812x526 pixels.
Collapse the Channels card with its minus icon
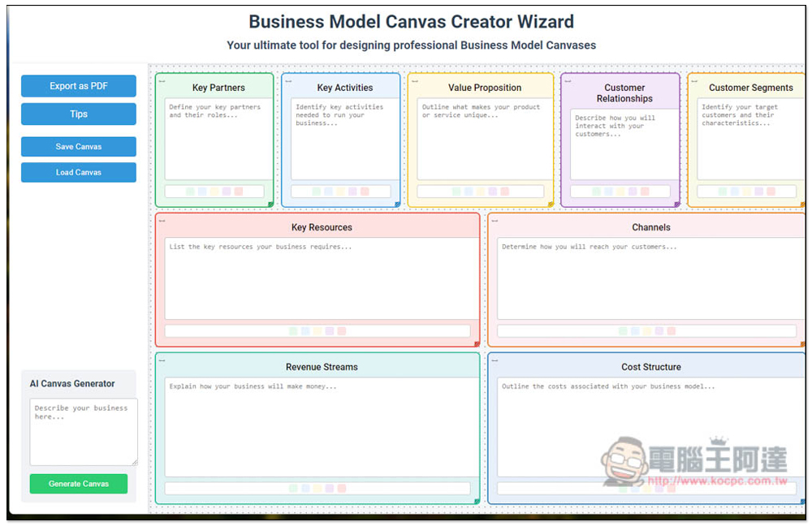click(495, 221)
